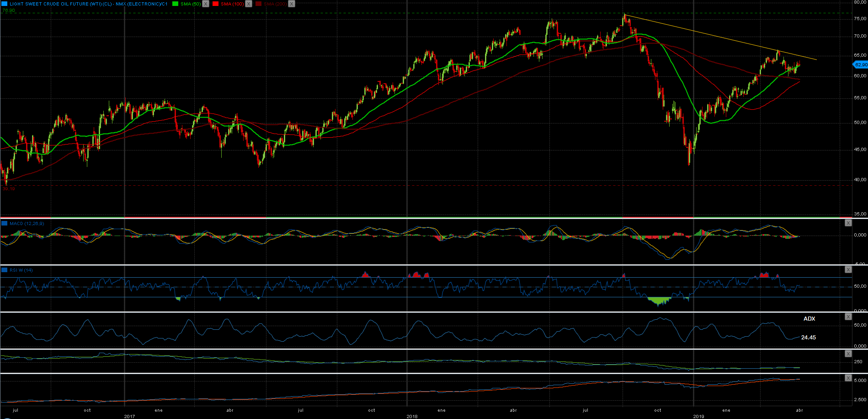Click the SMA (50) legend label
Viewport: 868px width, 419px height.
191,4
